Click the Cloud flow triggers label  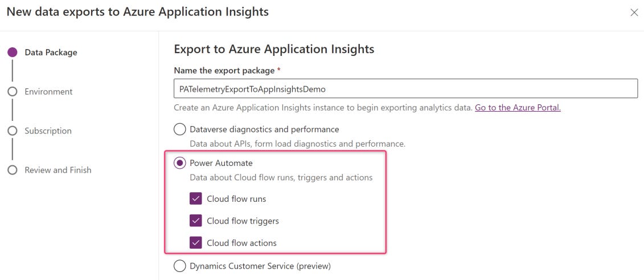(243, 221)
